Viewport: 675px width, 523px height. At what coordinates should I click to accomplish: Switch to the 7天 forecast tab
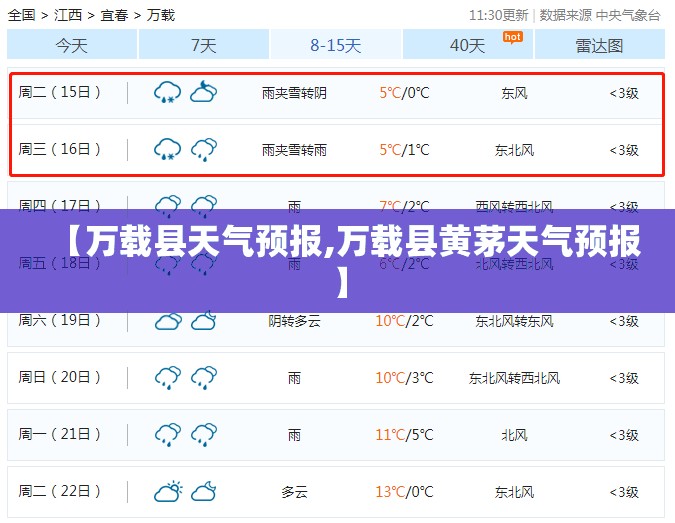[x=204, y=44]
